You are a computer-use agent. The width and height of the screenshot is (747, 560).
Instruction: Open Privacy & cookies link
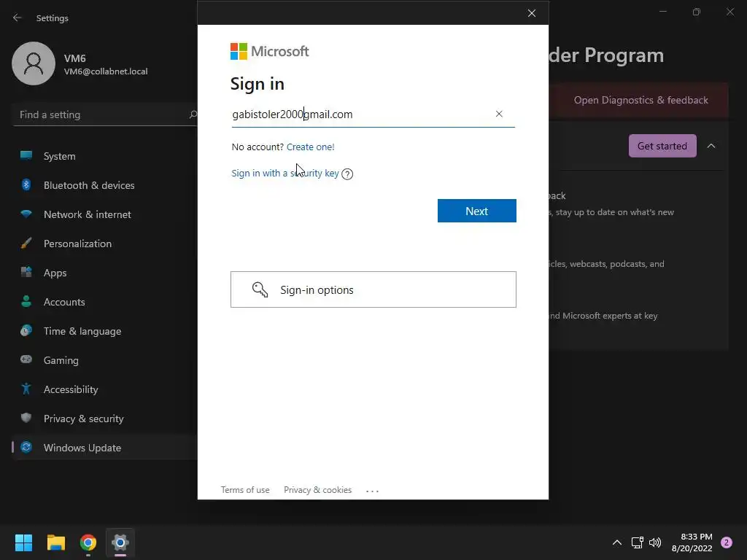[x=318, y=489]
